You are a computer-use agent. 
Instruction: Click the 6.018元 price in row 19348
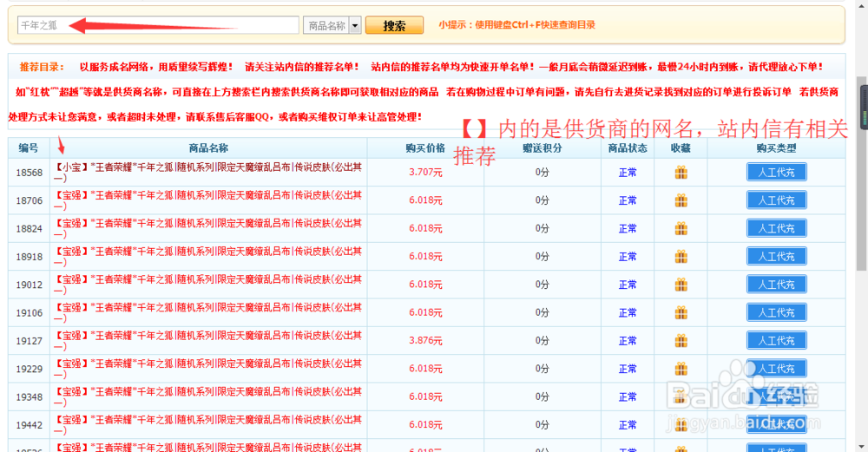tap(425, 396)
